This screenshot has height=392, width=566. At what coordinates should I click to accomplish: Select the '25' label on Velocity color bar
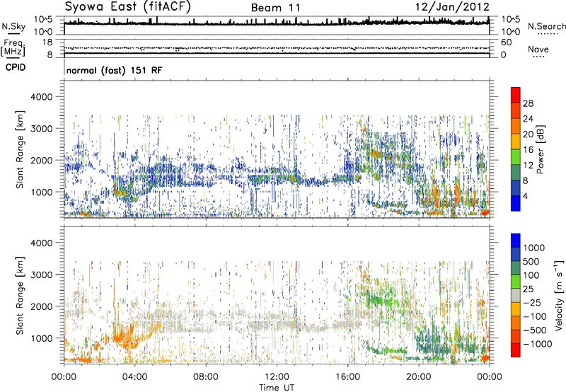point(528,289)
